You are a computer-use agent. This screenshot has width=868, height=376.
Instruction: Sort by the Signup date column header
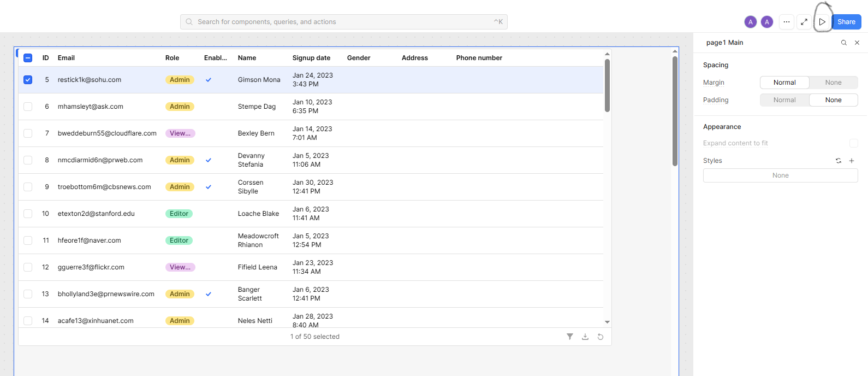[311, 58]
